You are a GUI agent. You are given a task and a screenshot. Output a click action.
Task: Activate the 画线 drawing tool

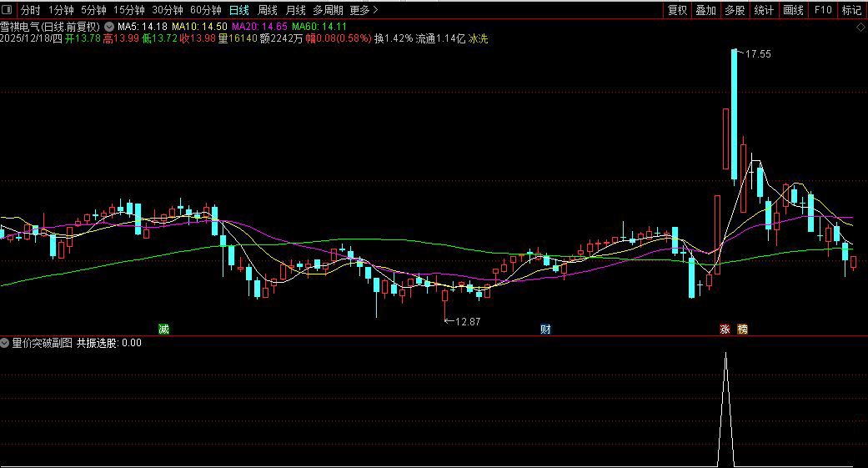coord(793,10)
